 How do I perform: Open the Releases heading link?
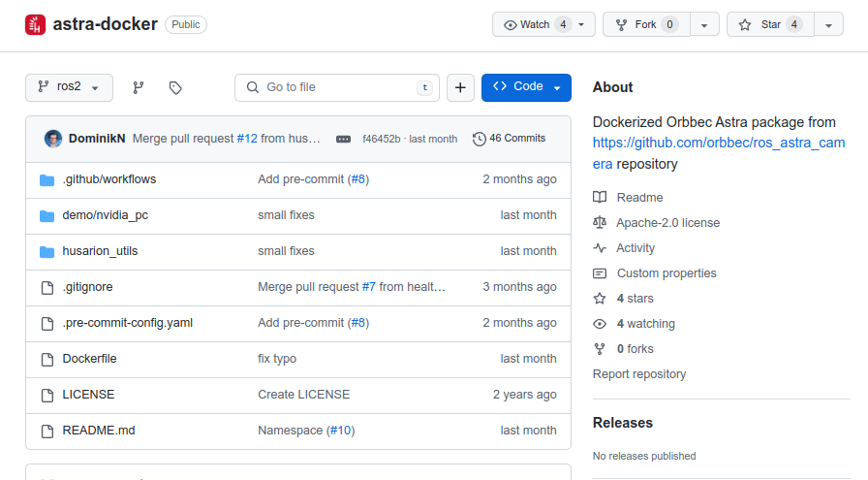click(x=623, y=423)
